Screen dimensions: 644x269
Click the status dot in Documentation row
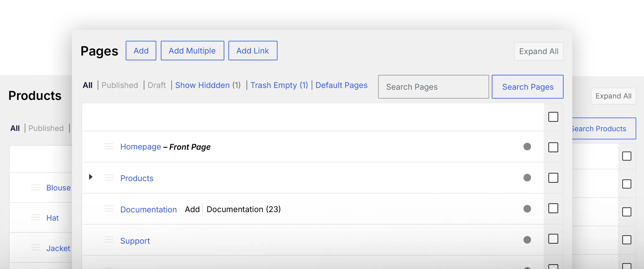[527, 209]
